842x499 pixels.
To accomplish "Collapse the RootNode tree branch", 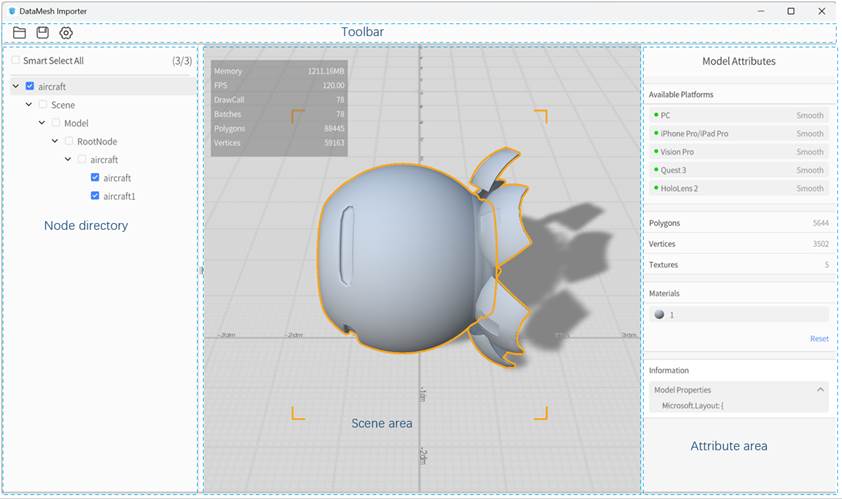I will tap(55, 141).
